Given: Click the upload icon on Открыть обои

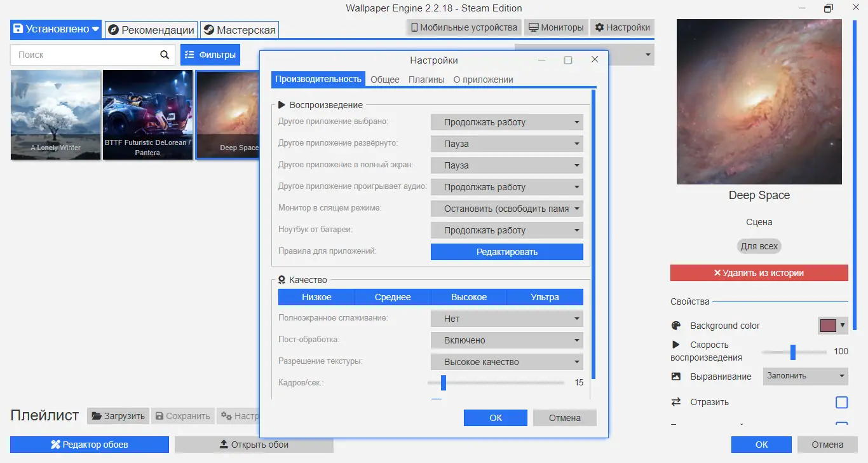Looking at the screenshot, I should 224,445.
